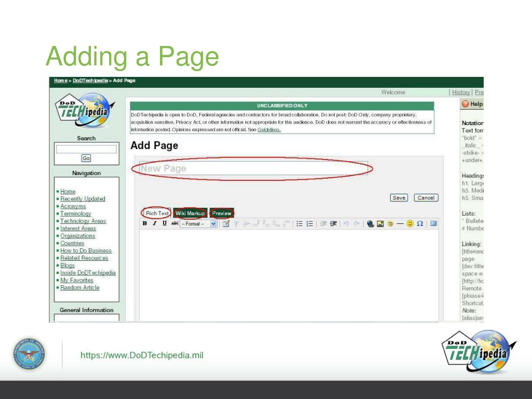Click inside the rich text editing area
The width and height of the screenshot is (532, 399).
289,275
